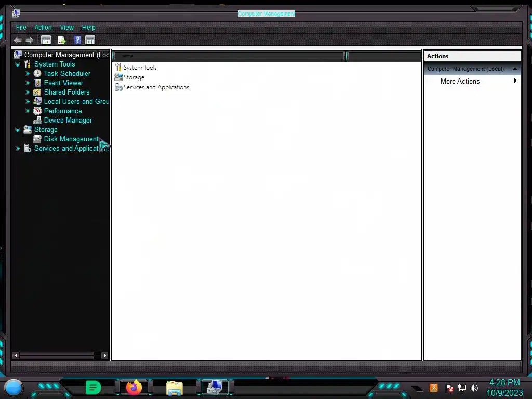Open the green notes app on taskbar
This screenshot has width=532, height=399.
point(94,388)
